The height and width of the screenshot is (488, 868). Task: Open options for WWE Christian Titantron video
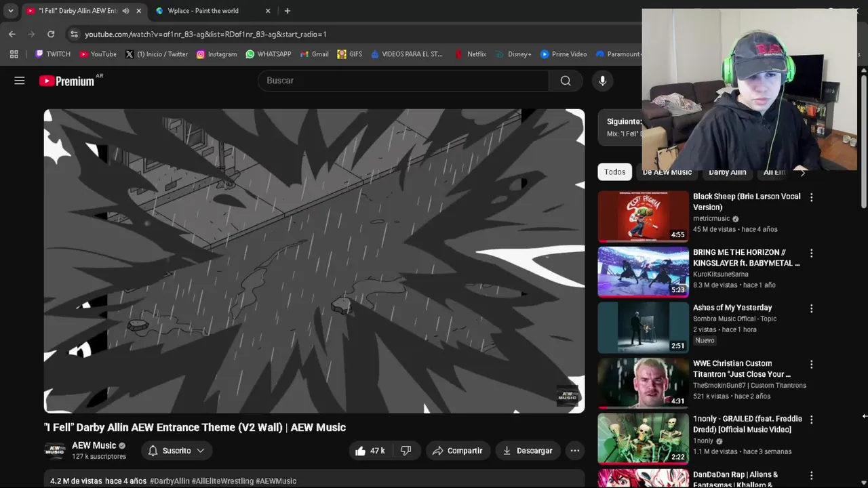click(811, 364)
